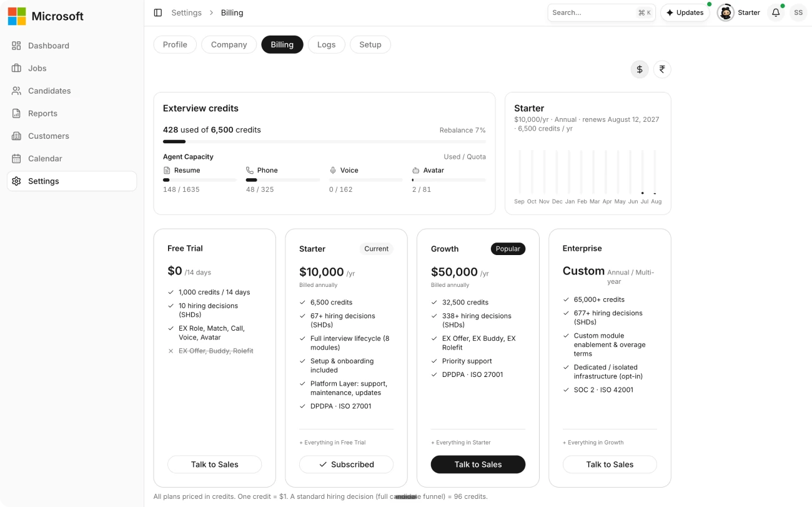Go to the Setup tab
This screenshot has width=812, height=507.
370,44
